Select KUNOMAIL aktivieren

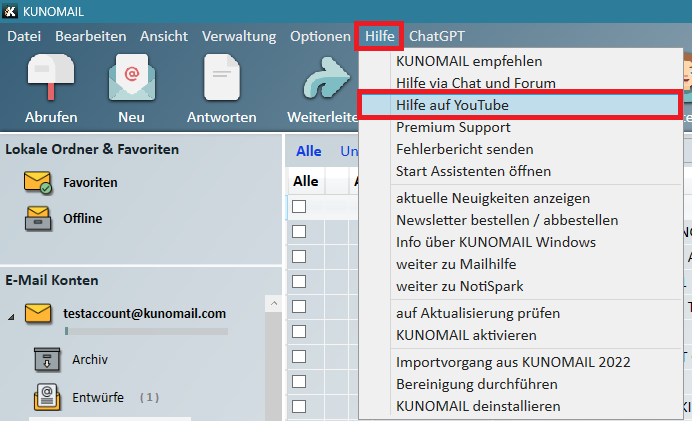coord(521,335)
